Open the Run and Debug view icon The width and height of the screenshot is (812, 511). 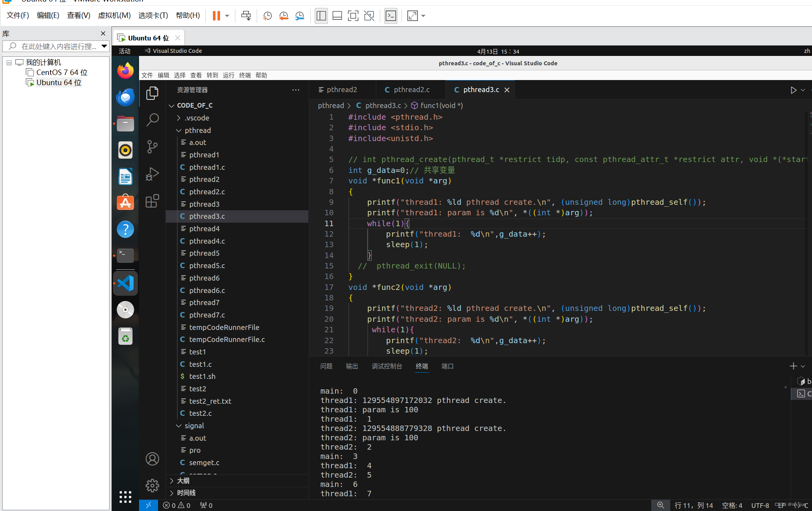coord(152,174)
